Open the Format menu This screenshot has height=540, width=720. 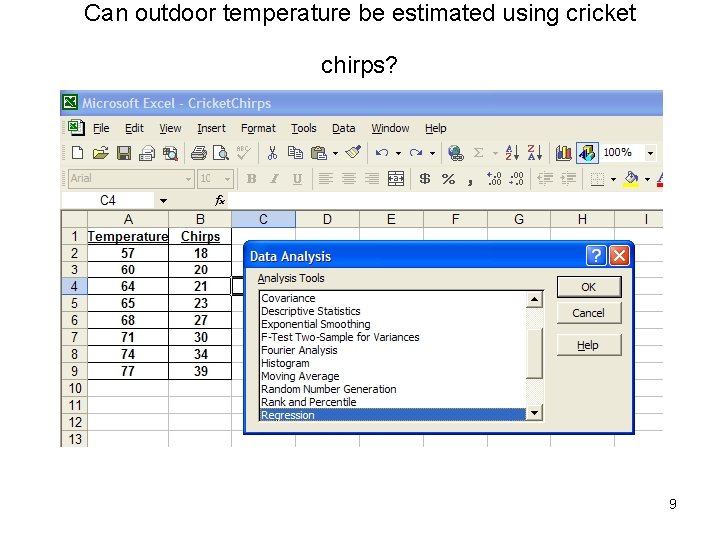pos(258,128)
